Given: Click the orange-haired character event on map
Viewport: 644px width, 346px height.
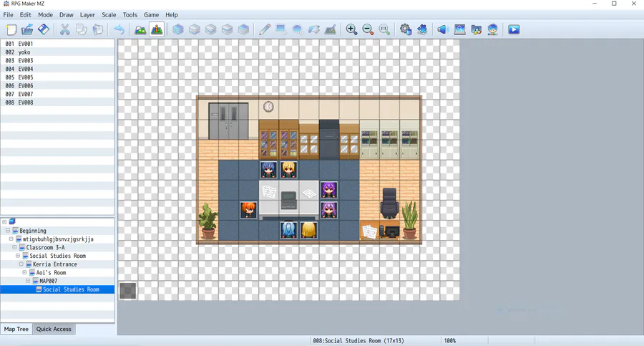Looking at the screenshot, I should (248, 210).
